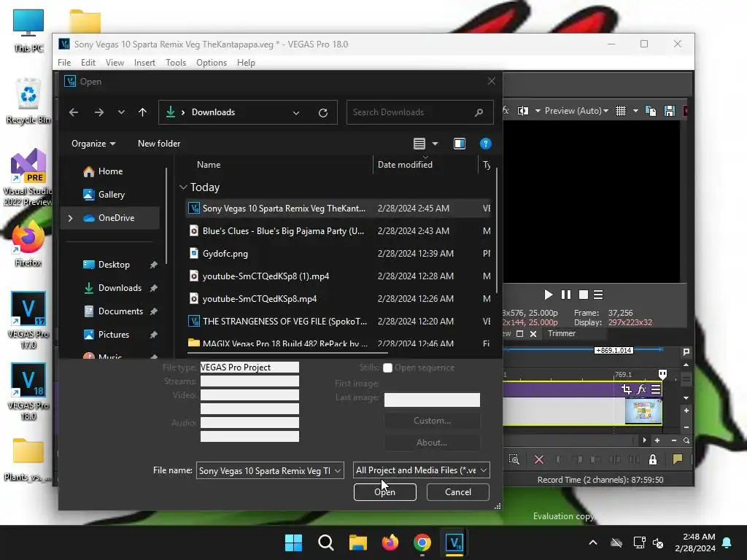Open the Help menu in VEGAS
747x560 pixels.
(246, 63)
